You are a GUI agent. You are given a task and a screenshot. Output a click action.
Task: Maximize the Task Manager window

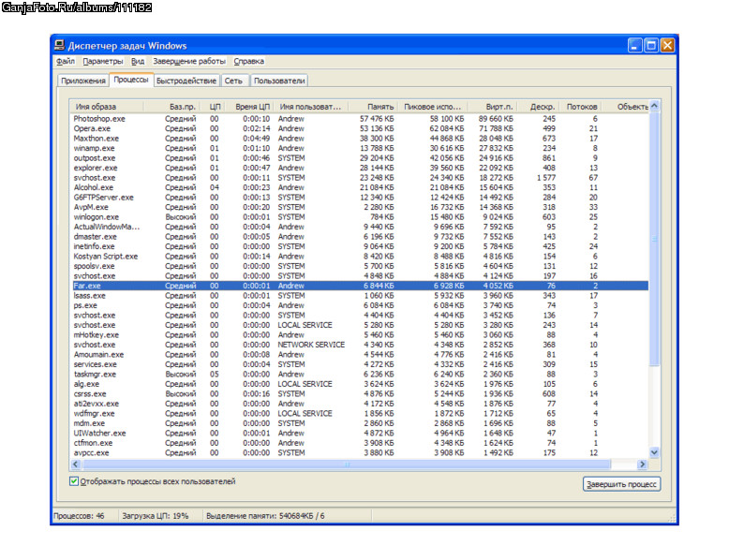651,45
